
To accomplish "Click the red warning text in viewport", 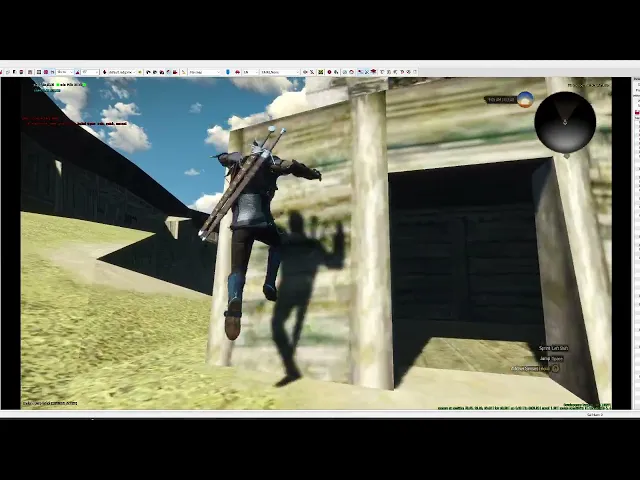I will coord(74,121).
